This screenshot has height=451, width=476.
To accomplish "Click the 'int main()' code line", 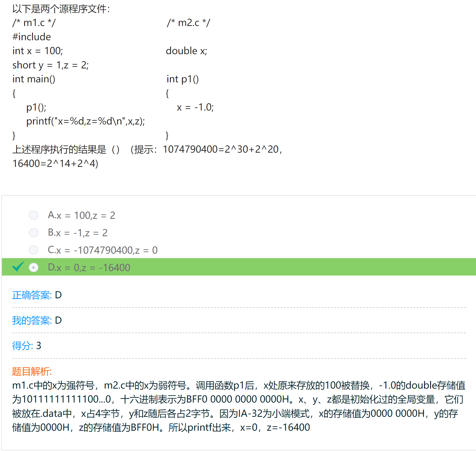I will click(34, 79).
